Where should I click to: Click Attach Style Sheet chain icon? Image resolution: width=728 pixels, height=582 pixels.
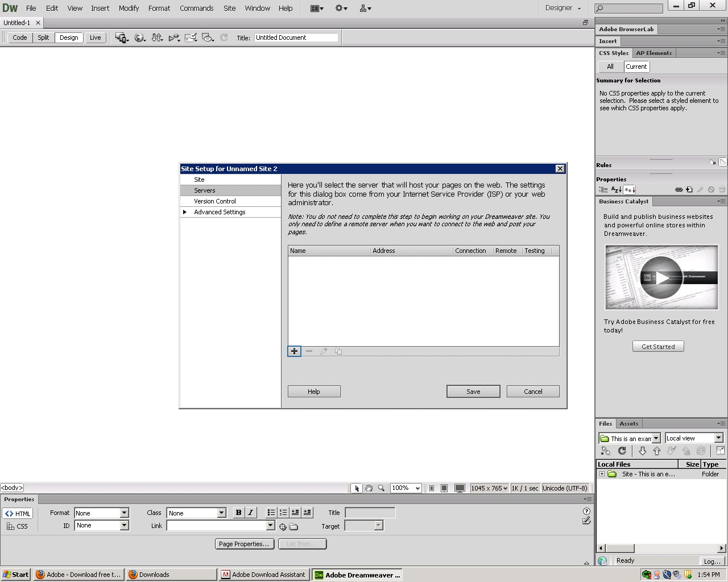tap(679, 190)
